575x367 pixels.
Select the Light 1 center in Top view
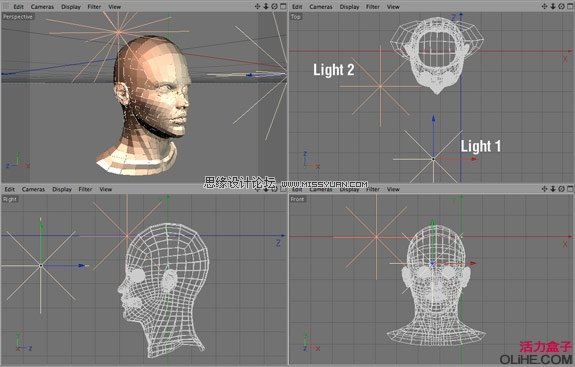[433, 159]
